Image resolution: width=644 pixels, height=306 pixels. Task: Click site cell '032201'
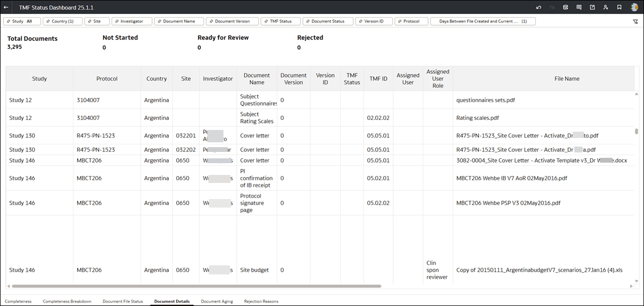(186, 136)
